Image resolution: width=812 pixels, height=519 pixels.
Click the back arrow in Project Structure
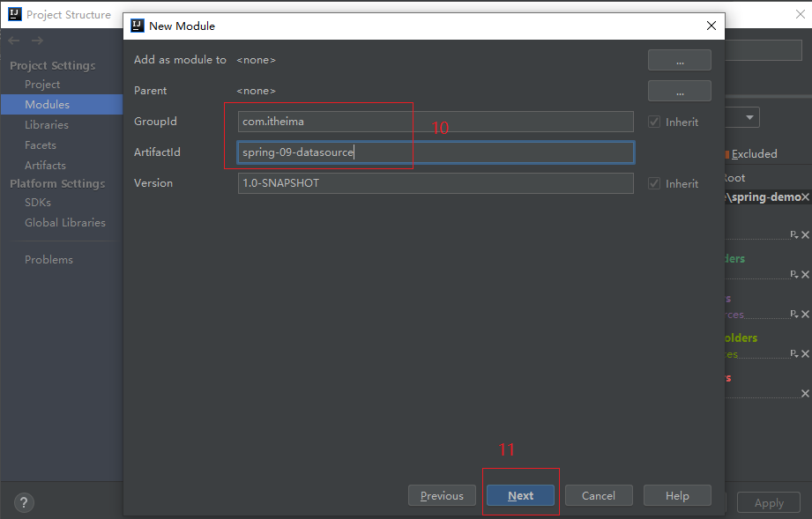tap(14, 41)
